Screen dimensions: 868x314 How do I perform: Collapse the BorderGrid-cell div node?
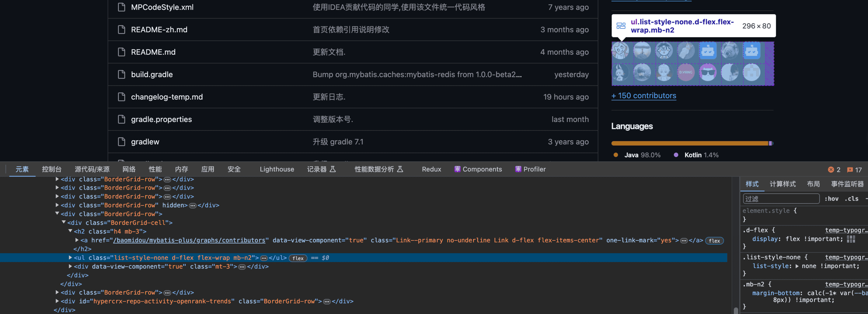click(64, 222)
